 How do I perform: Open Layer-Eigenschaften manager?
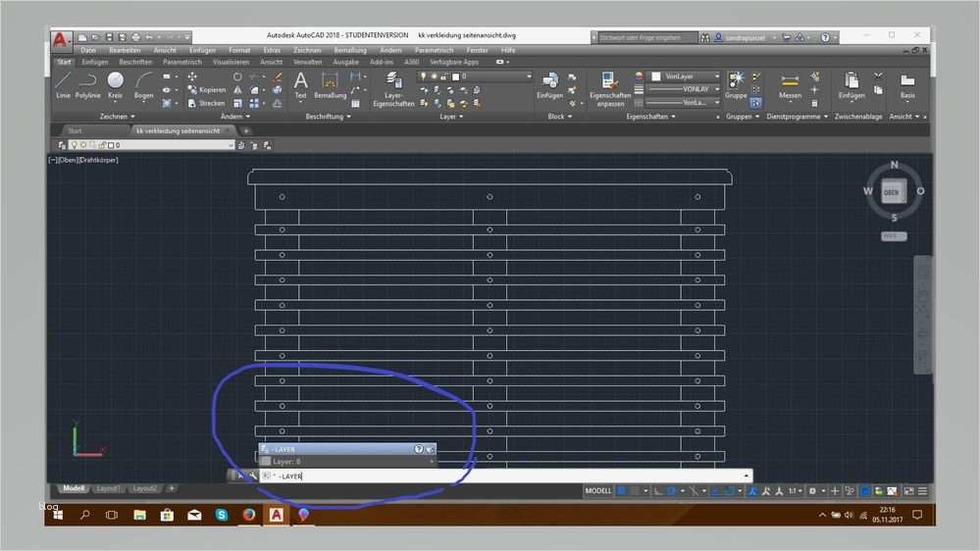point(393,85)
